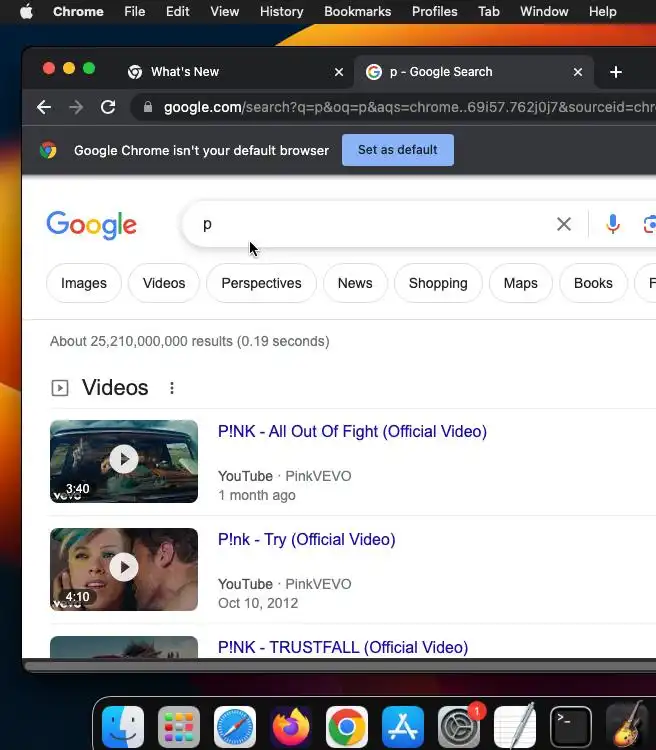Open the Help menu

pos(602,11)
